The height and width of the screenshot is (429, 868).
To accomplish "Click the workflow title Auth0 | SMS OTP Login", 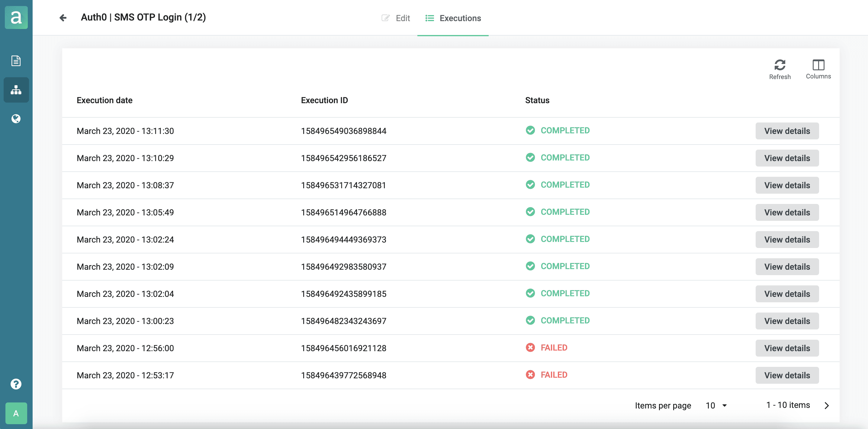I will tap(143, 17).
